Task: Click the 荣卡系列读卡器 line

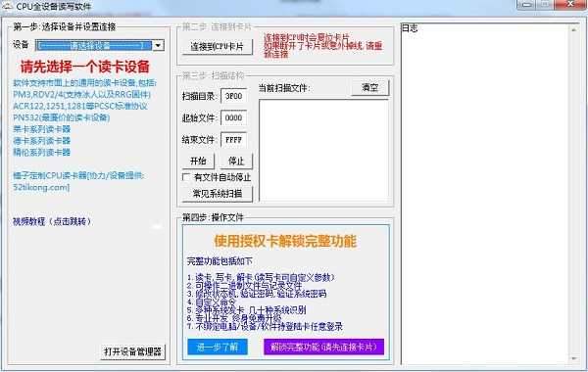Action: 41,129
